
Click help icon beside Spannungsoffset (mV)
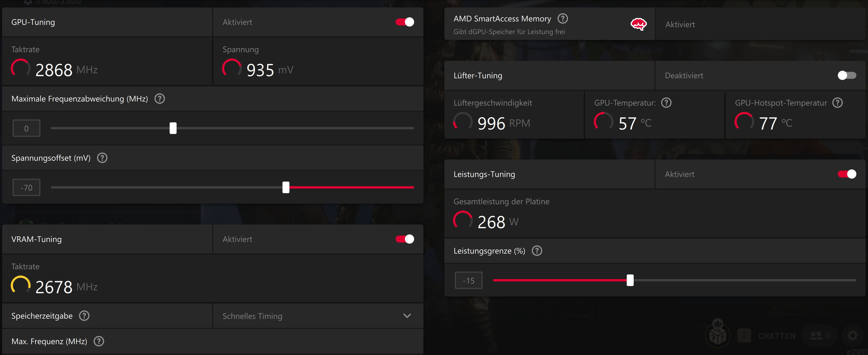click(x=102, y=158)
